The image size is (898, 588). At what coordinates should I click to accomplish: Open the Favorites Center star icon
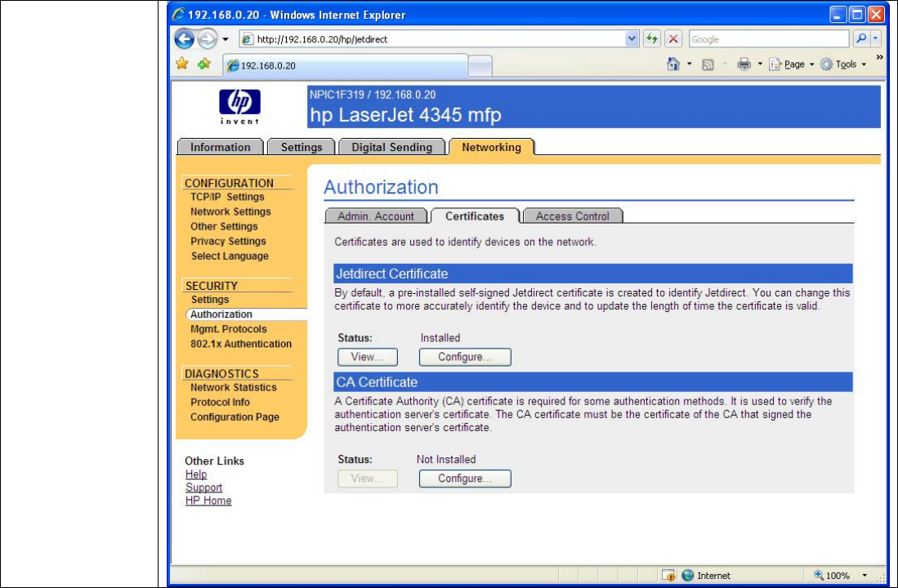pos(182,64)
